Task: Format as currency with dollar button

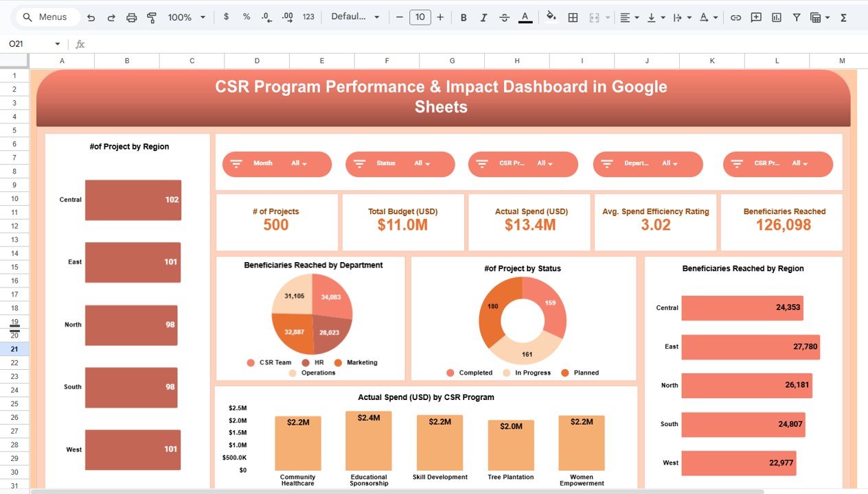Action: [227, 17]
